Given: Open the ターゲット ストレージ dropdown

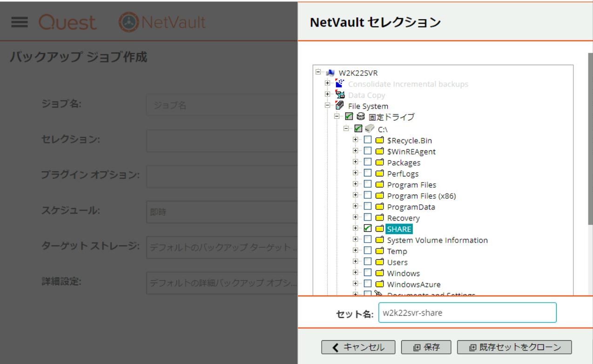Looking at the screenshot, I should point(222,248).
